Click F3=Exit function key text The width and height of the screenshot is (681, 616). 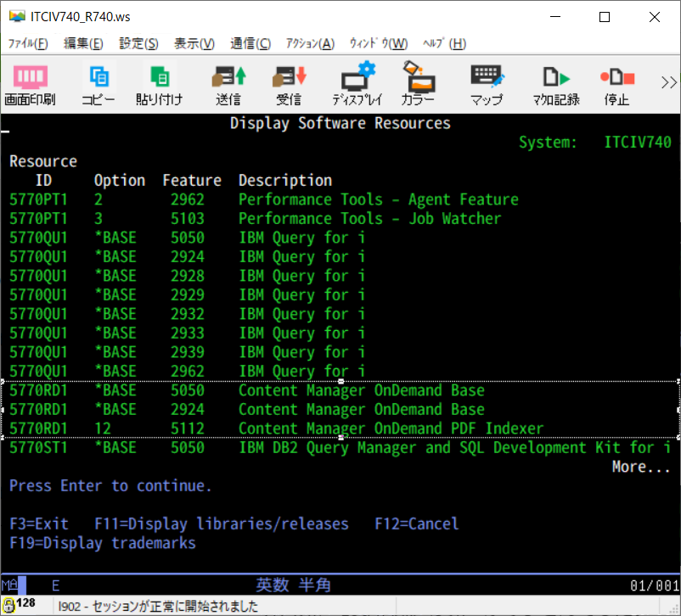39,524
